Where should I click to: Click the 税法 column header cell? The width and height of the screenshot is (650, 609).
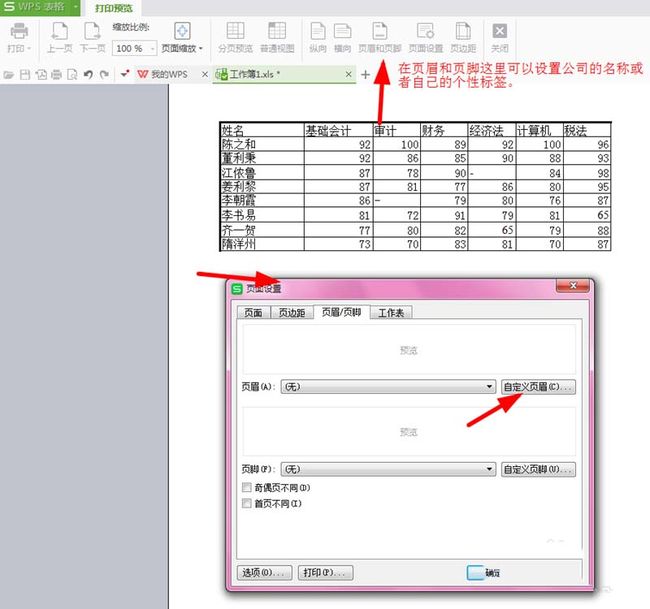tap(587, 130)
